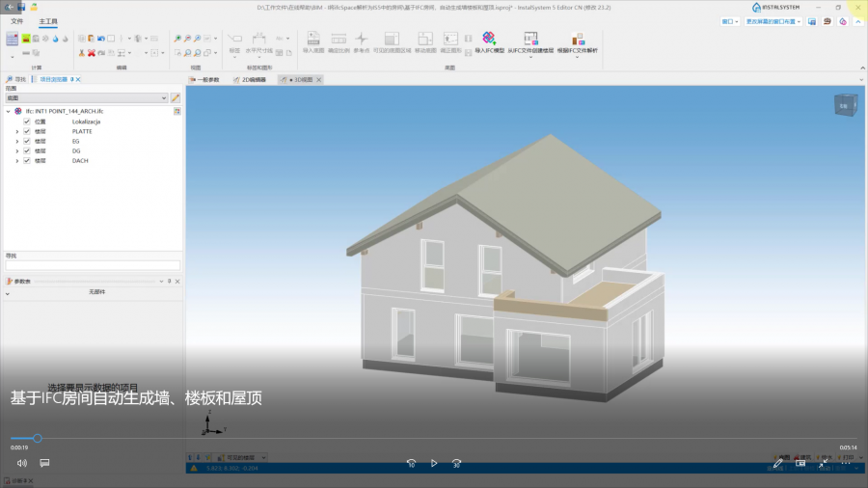Click the 根据IFC文件解析 button
Viewport: 868px width, 488px height.
[577, 42]
